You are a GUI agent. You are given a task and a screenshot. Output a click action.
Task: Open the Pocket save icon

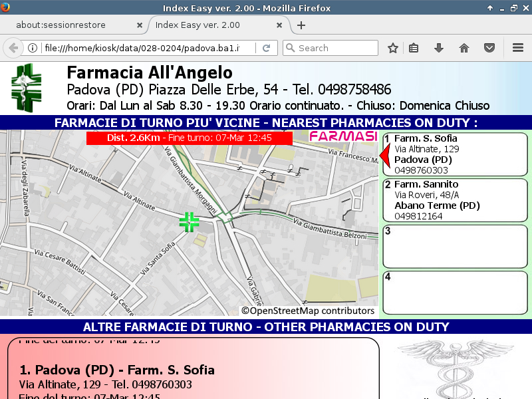(x=489, y=48)
